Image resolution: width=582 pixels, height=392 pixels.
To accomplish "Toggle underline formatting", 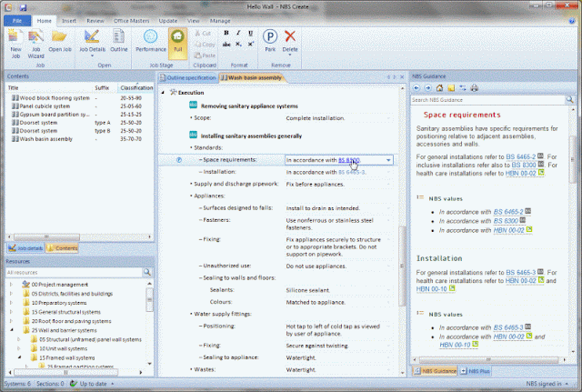I will (251, 33).
